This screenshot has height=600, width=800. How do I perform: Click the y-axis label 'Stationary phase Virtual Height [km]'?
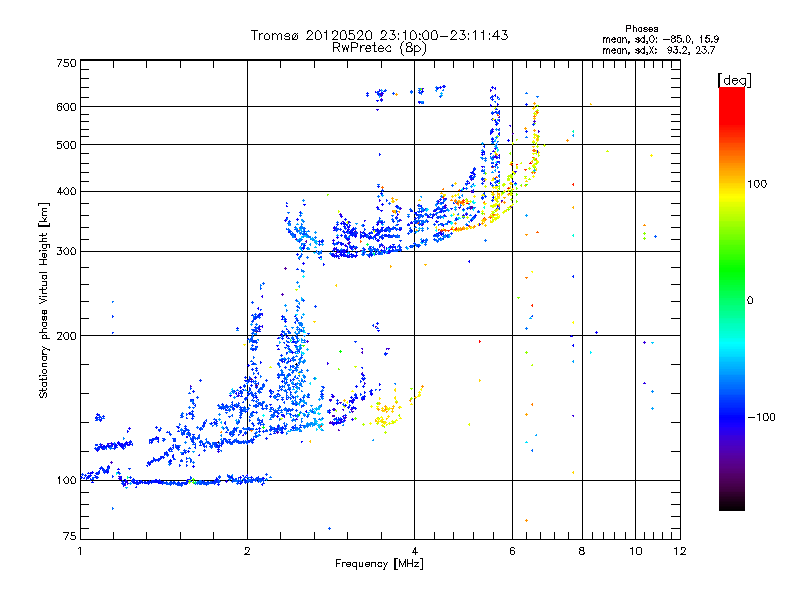(x=44, y=301)
